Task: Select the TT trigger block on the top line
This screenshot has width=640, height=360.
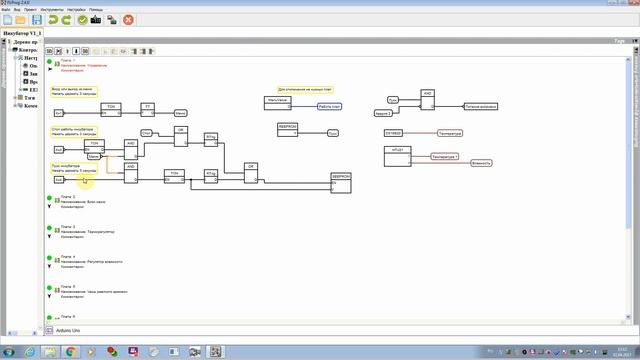Action: (x=148, y=110)
